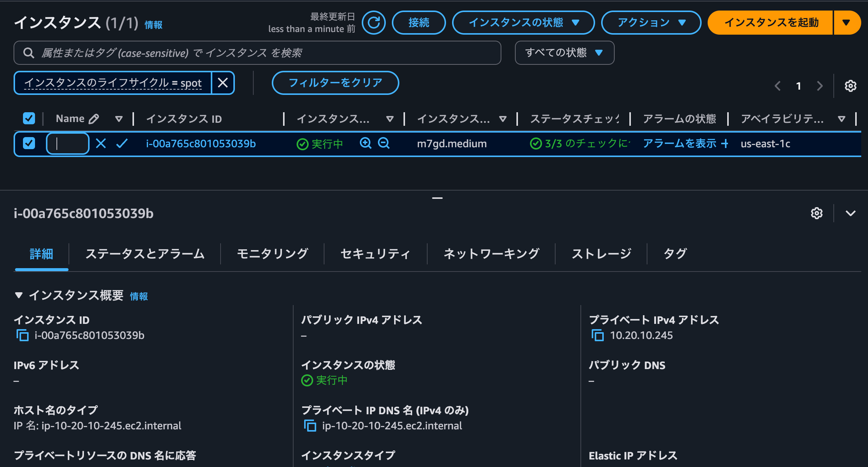Image resolution: width=868 pixels, height=467 pixels.
Task: Open the table preferences gear icon
Action: [850, 86]
